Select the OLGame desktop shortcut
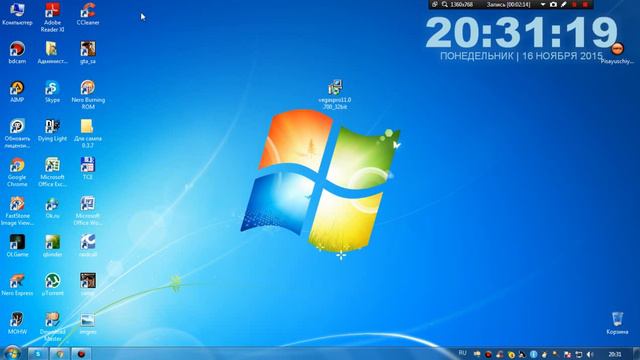 click(17, 246)
